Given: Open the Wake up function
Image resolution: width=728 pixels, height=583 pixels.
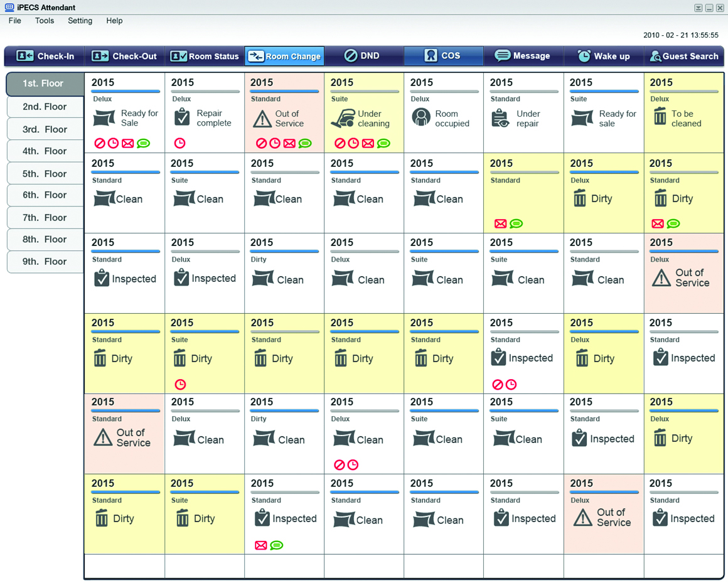Looking at the screenshot, I should pos(603,56).
